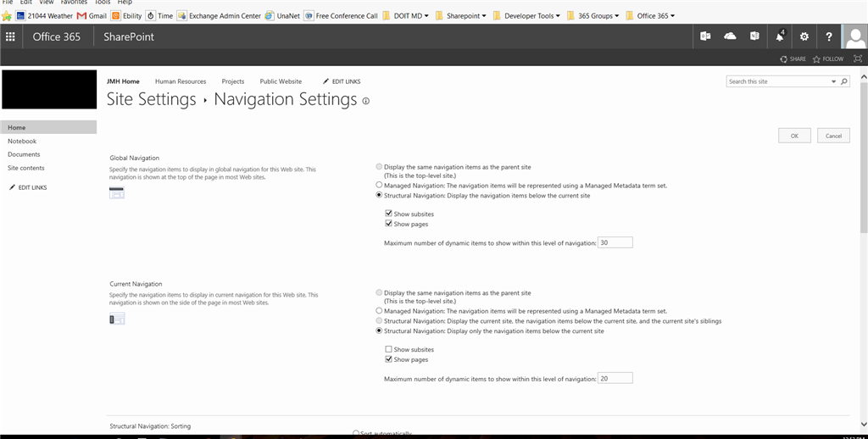Open the Time bookmark
This screenshot has width=868, height=439.
(x=160, y=16)
